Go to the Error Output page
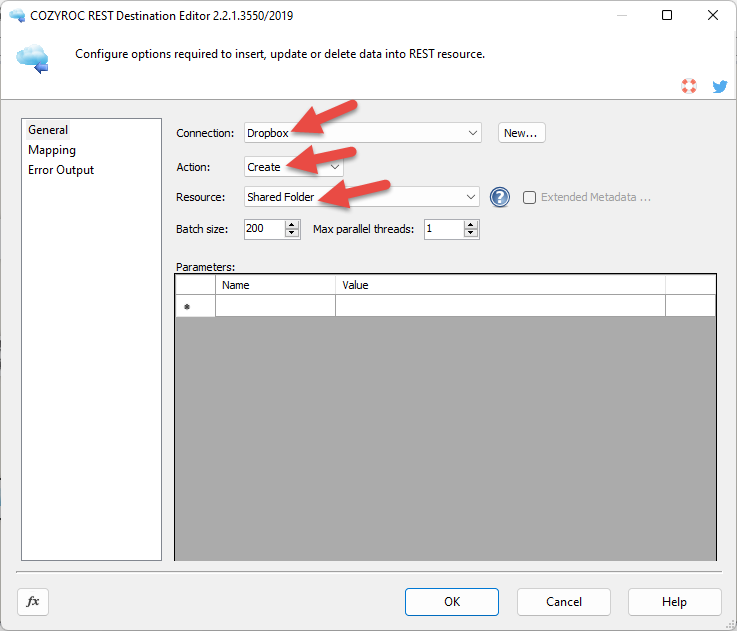Viewport: 737px width, 631px height. tap(61, 170)
